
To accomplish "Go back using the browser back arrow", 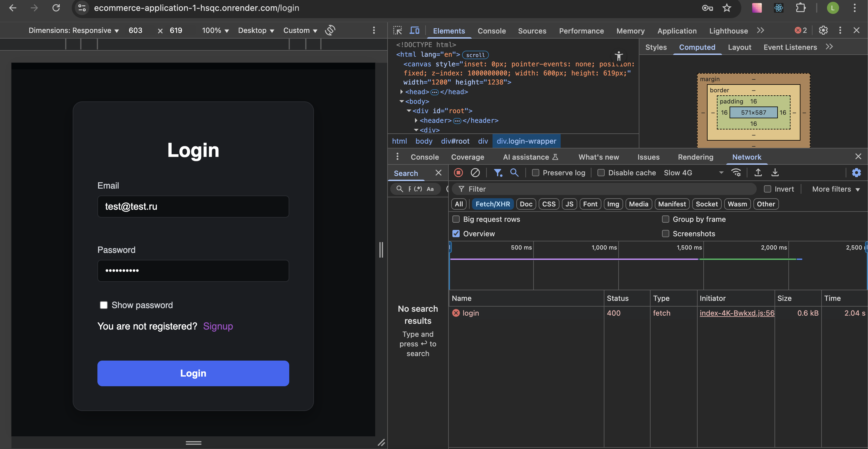I will pyautogui.click(x=13, y=8).
